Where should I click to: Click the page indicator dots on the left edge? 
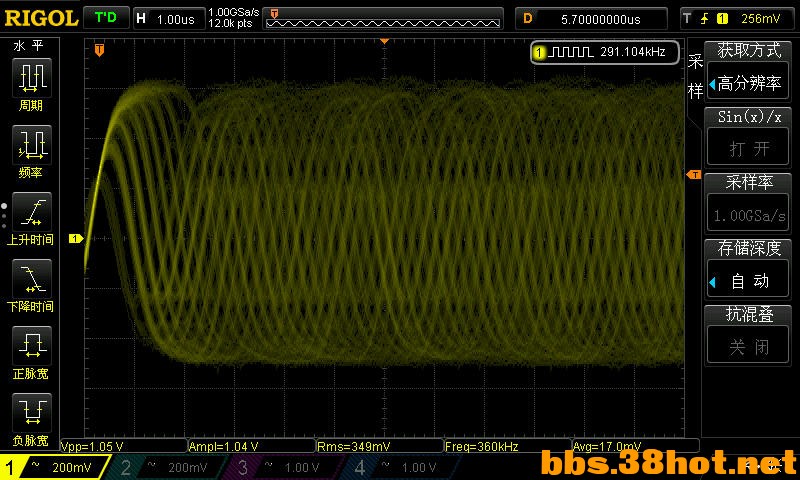point(4,216)
